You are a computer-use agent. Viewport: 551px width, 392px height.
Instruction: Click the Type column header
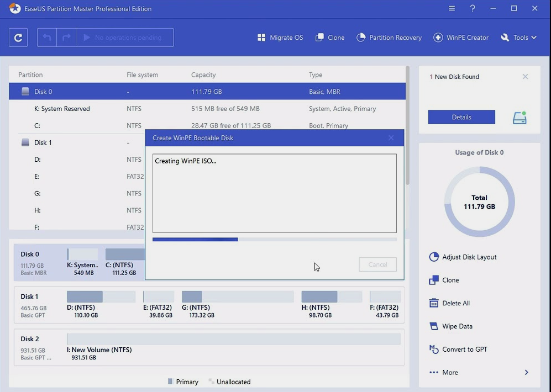[316, 75]
